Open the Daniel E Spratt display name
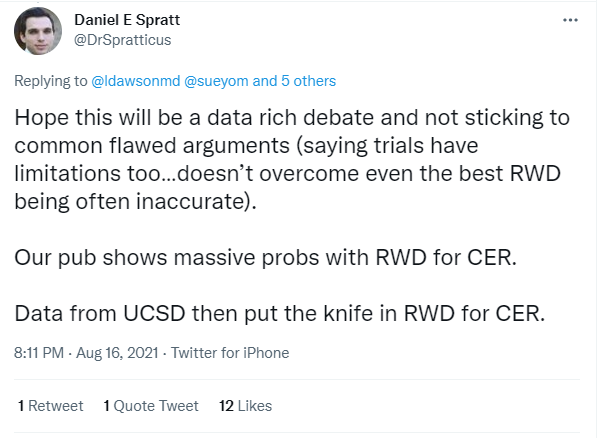The image size is (601, 438). tap(130, 20)
